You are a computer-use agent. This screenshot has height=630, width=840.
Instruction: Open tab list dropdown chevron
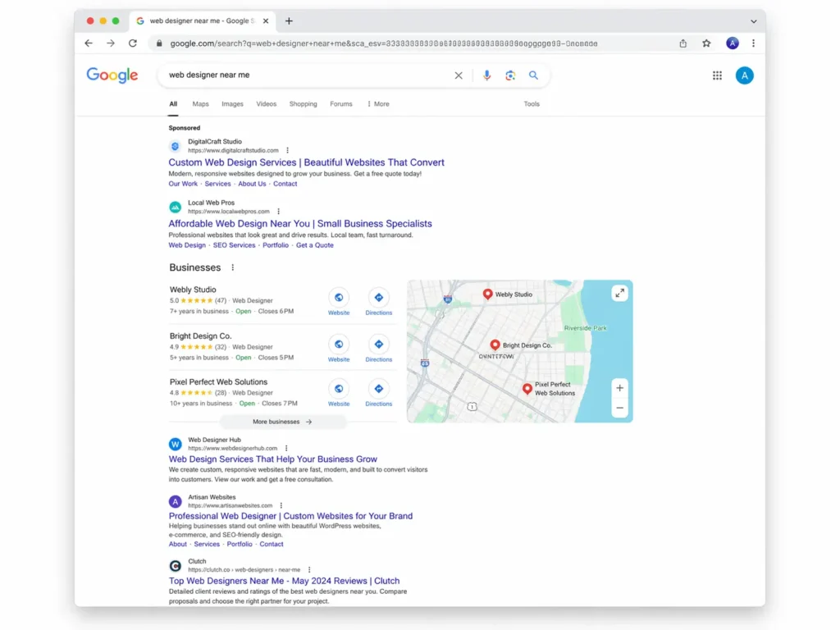pos(754,21)
